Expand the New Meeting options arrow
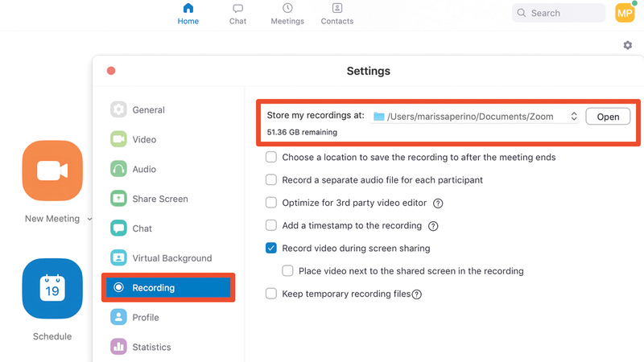Image resolution: width=644 pixels, height=362 pixels. pos(89,219)
